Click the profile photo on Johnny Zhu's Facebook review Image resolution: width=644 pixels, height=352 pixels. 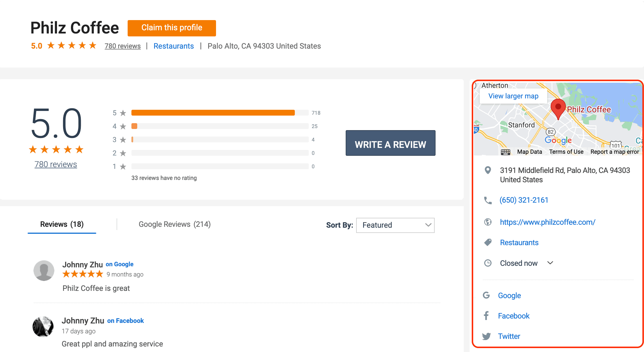pos(43,327)
